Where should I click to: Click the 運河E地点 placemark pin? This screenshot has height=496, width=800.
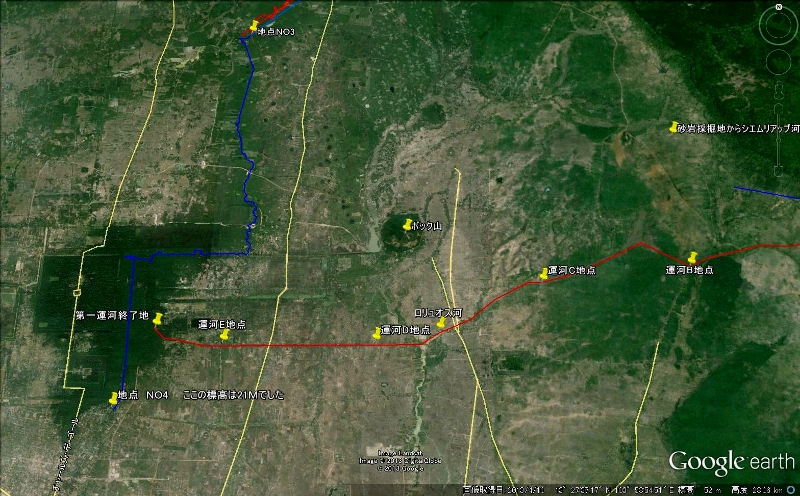[224, 335]
